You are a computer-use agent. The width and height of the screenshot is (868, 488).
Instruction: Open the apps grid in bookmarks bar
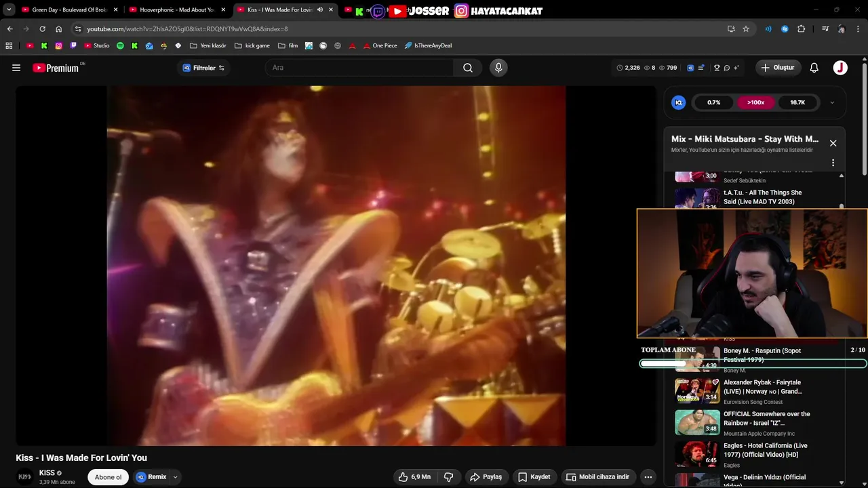9,45
